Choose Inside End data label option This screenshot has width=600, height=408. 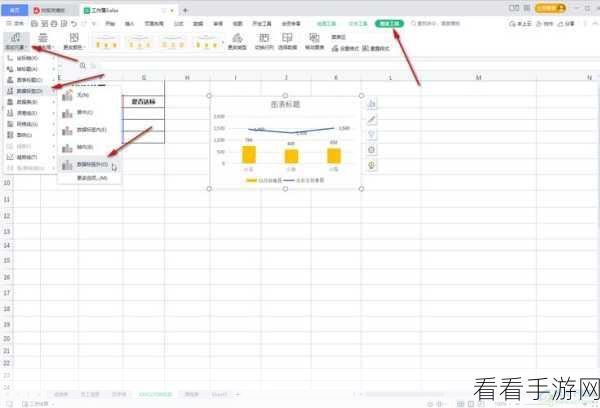(x=89, y=130)
